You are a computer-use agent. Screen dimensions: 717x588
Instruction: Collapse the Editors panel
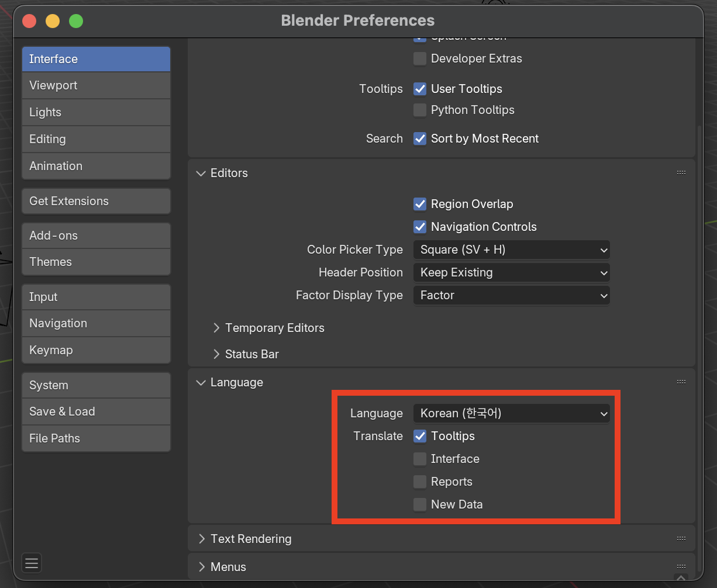201,173
